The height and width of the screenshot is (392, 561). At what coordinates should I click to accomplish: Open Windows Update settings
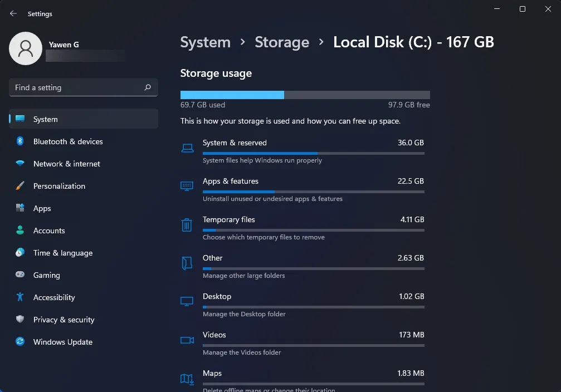(62, 342)
